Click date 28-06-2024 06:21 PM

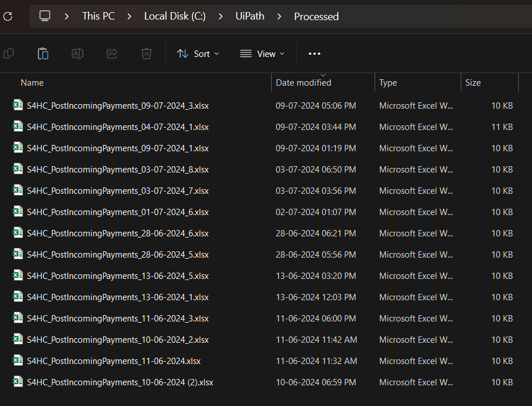coord(316,233)
